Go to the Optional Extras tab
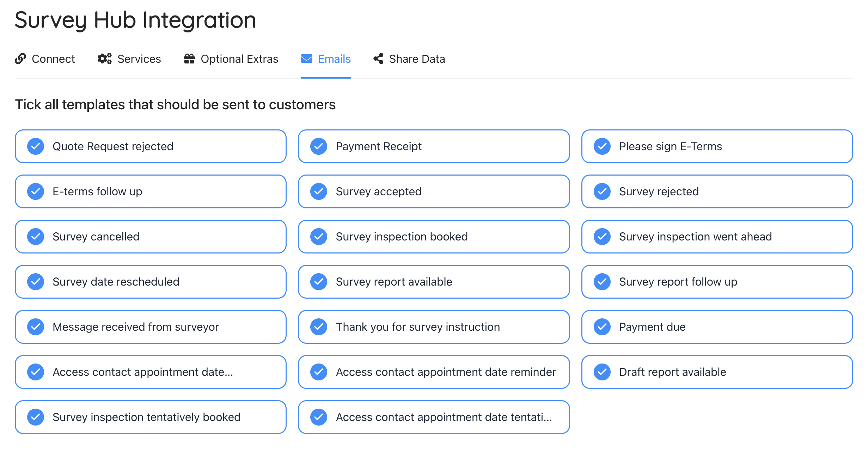868x452 pixels. (239, 59)
